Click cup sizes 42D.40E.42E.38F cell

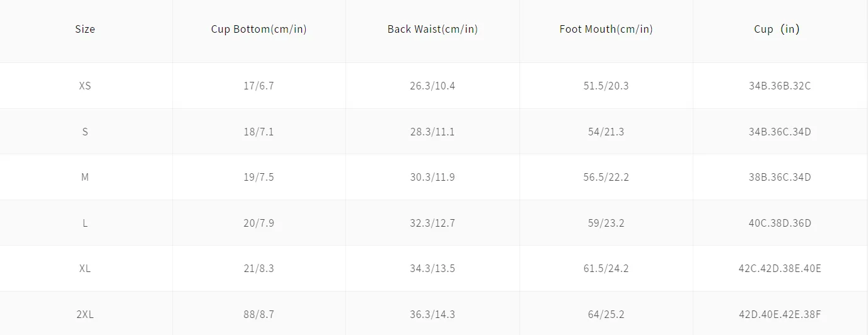[x=780, y=314]
